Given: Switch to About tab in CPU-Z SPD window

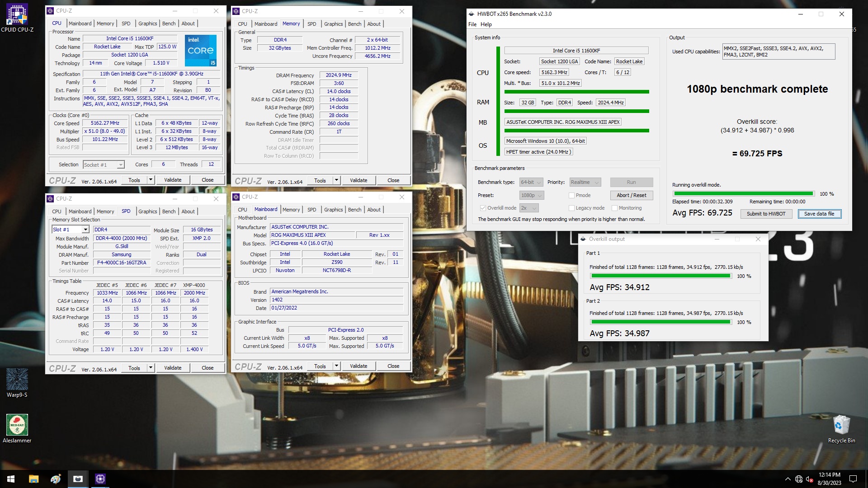Looking at the screenshot, I should pyautogui.click(x=188, y=211).
